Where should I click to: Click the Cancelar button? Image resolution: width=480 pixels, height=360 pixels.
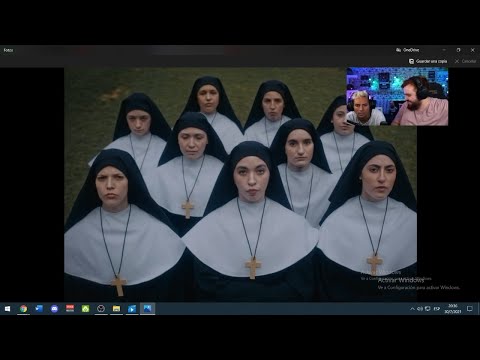[x=466, y=61]
